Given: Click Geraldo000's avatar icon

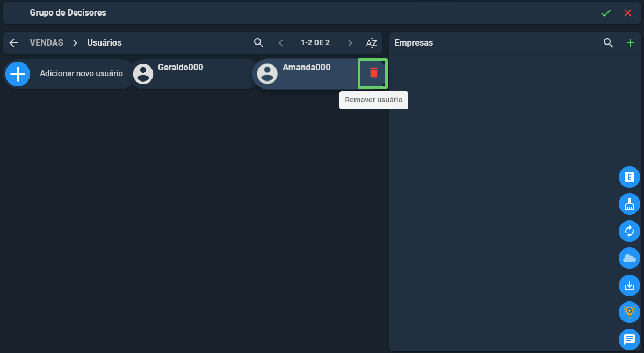Looking at the screenshot, I should click(143, 74).
